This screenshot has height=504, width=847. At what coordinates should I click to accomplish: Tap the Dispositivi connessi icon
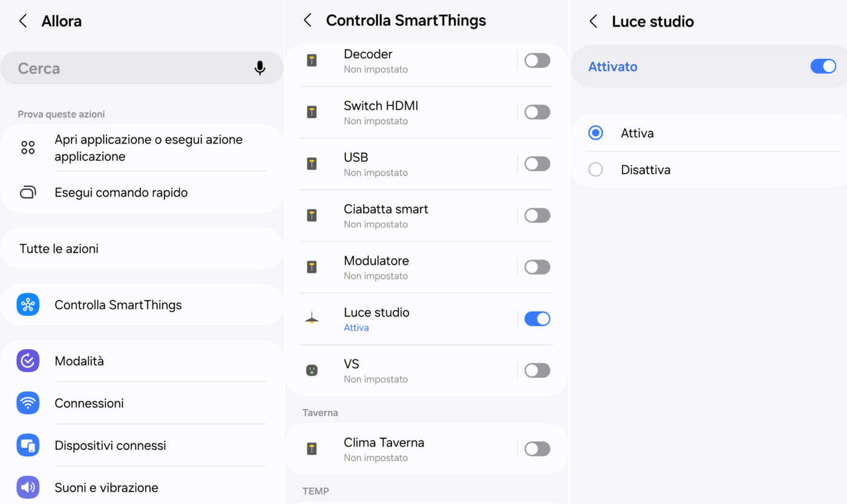click(28, 445)
